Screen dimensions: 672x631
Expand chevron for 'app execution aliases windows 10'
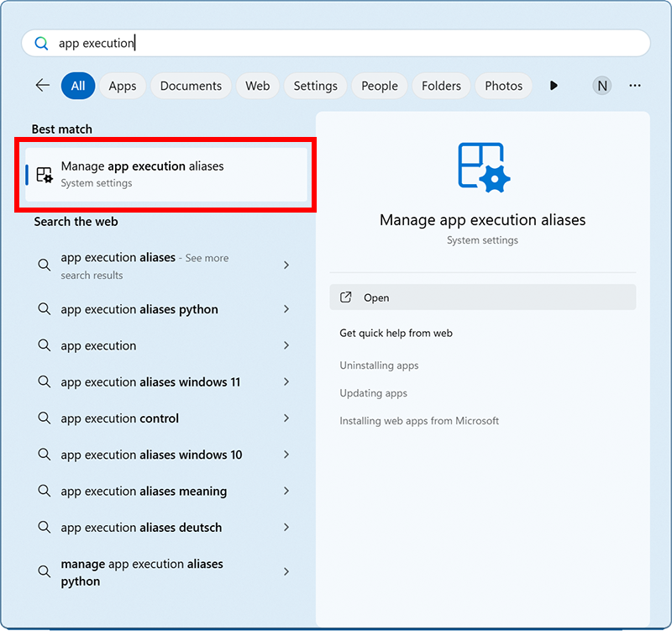286,455
